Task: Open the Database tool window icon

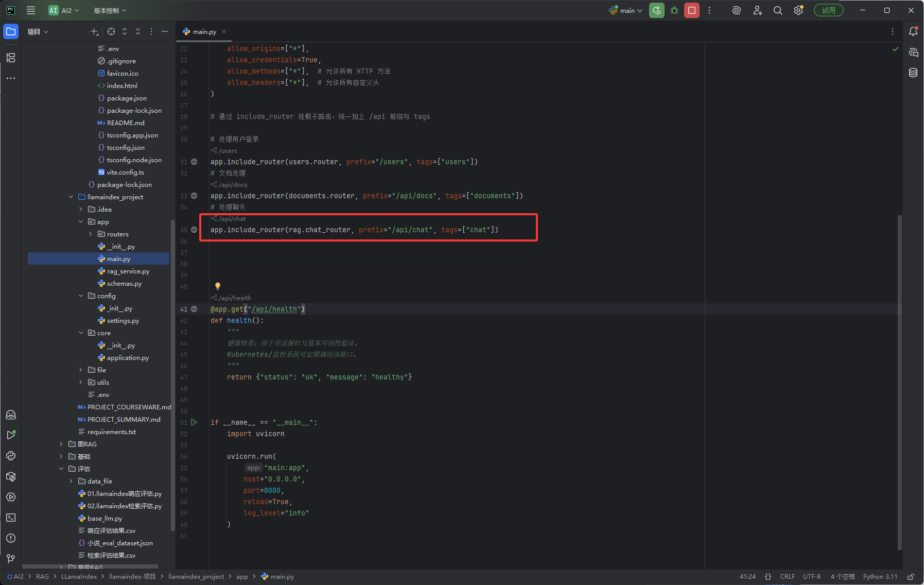Action: 913,73
